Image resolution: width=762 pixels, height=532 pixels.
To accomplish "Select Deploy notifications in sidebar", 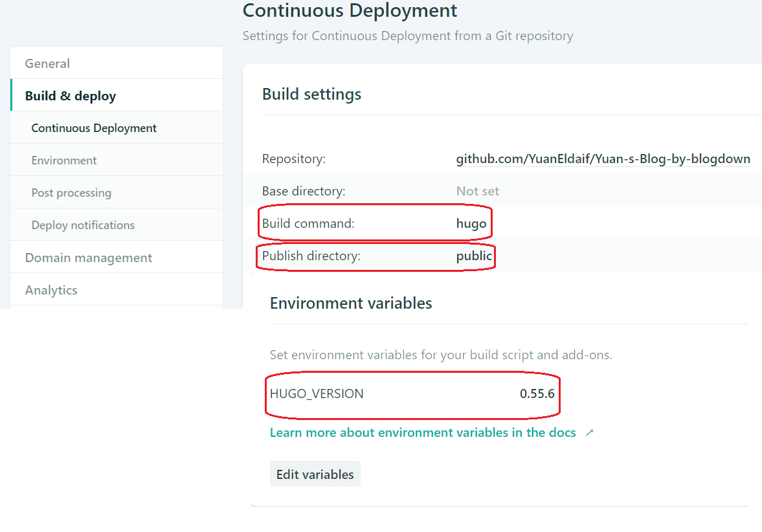I will pos(83,225).
